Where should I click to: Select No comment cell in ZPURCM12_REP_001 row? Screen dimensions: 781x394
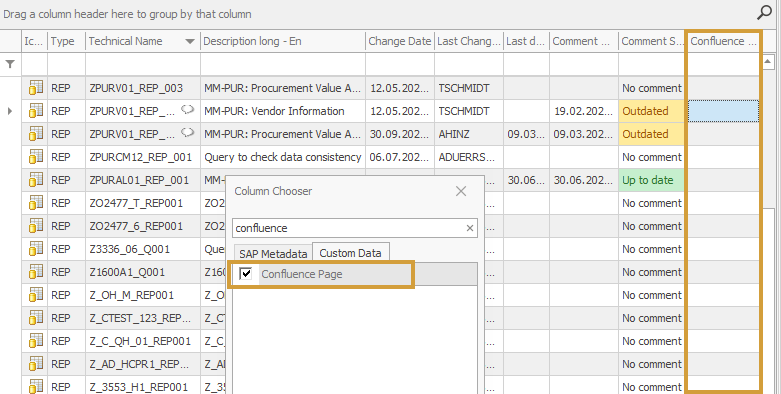point(651,157)
